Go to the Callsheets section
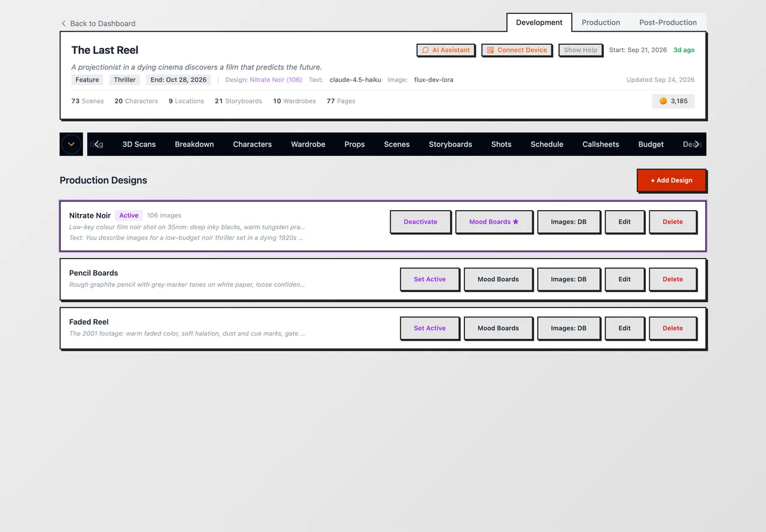 [x=601, y=144]
